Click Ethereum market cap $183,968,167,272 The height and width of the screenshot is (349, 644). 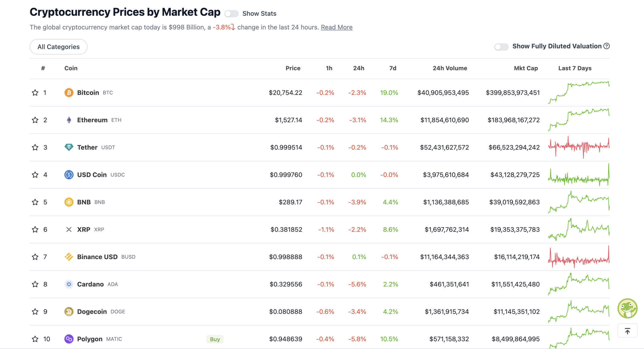click(514, 120)
